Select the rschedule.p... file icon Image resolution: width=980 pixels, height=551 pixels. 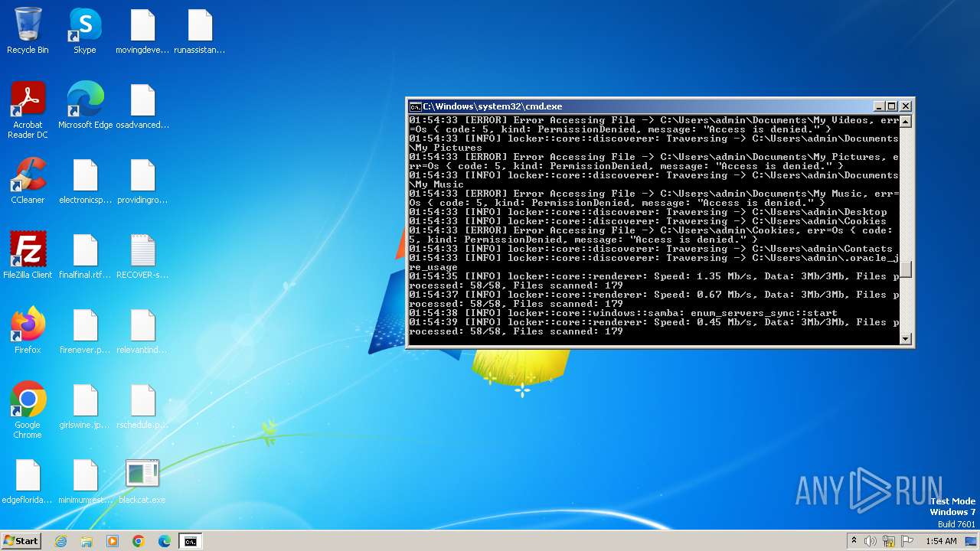click(142, 406)
